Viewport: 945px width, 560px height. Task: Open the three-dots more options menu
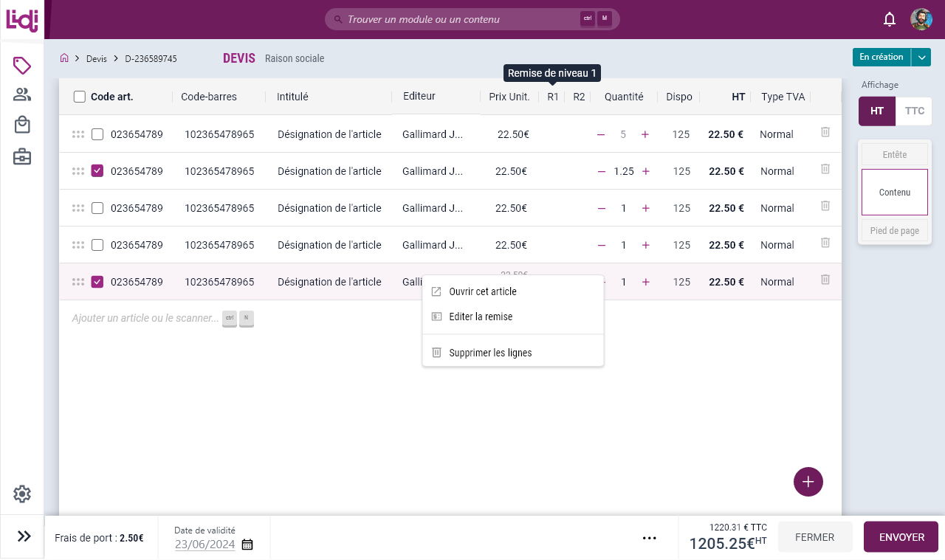pos(650,538)
